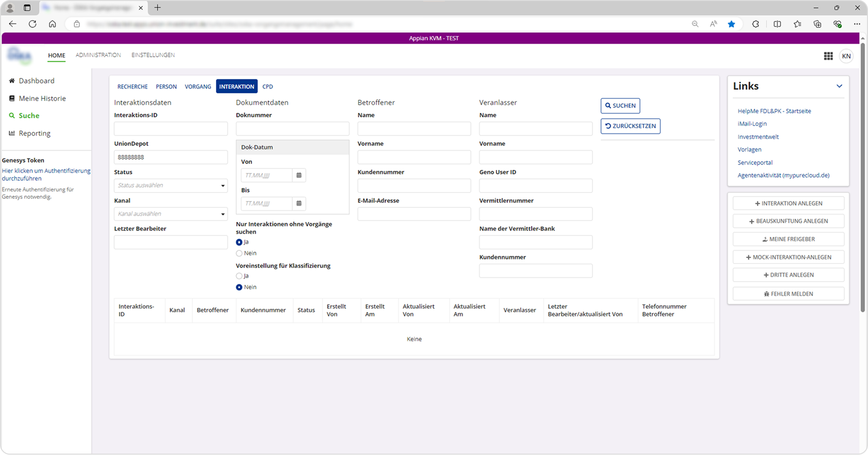View site information lock icon
This screenshot has height=455, width=868.
click(x=77, y=24)
